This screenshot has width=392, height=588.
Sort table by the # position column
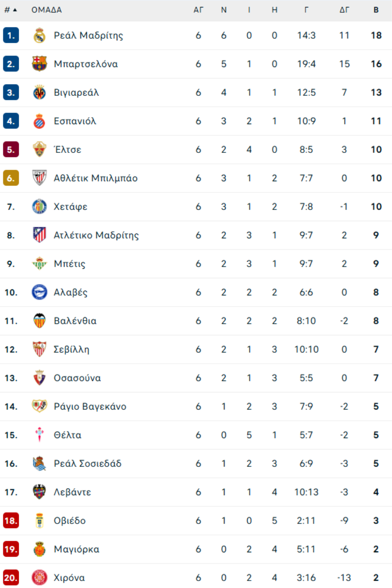[10, 10]
